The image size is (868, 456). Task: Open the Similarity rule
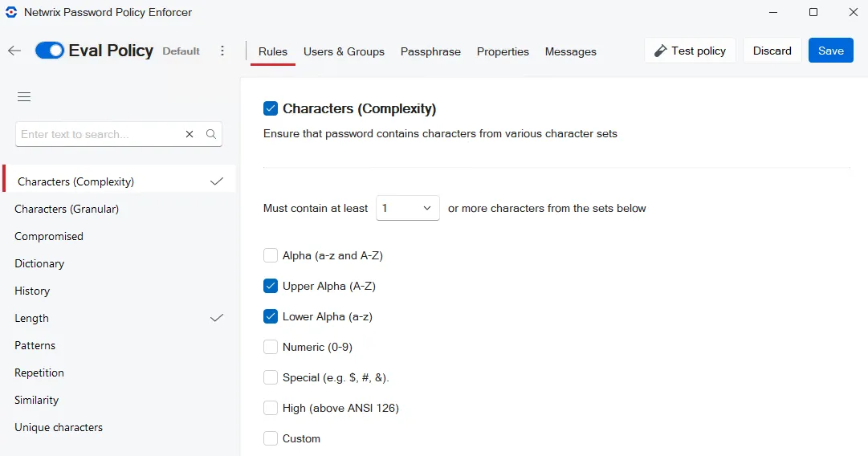120,400
